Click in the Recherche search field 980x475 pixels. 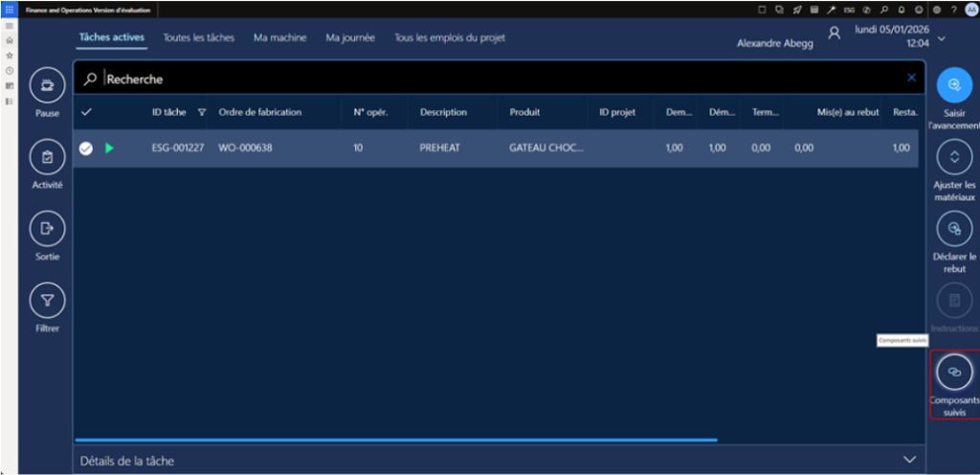(x=479, y=79)
